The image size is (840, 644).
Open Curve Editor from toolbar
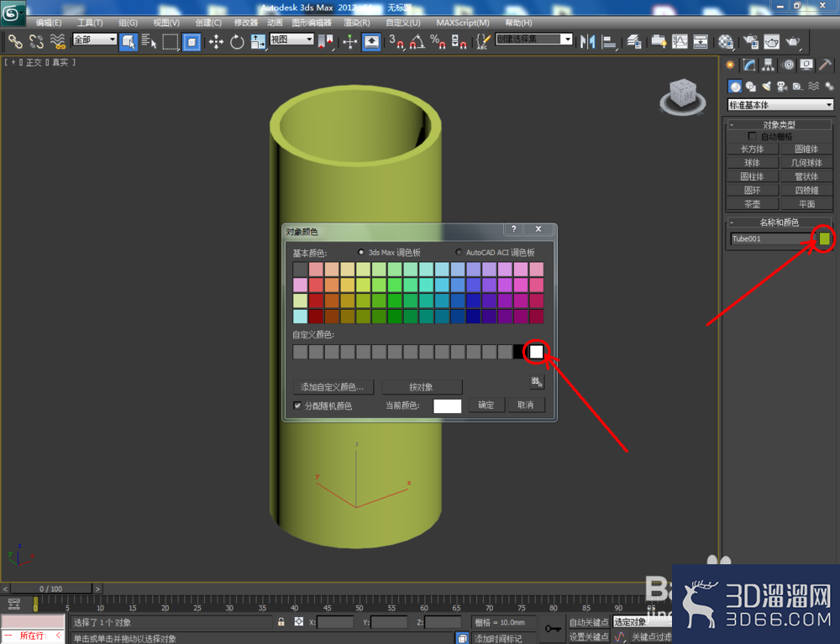680,41
